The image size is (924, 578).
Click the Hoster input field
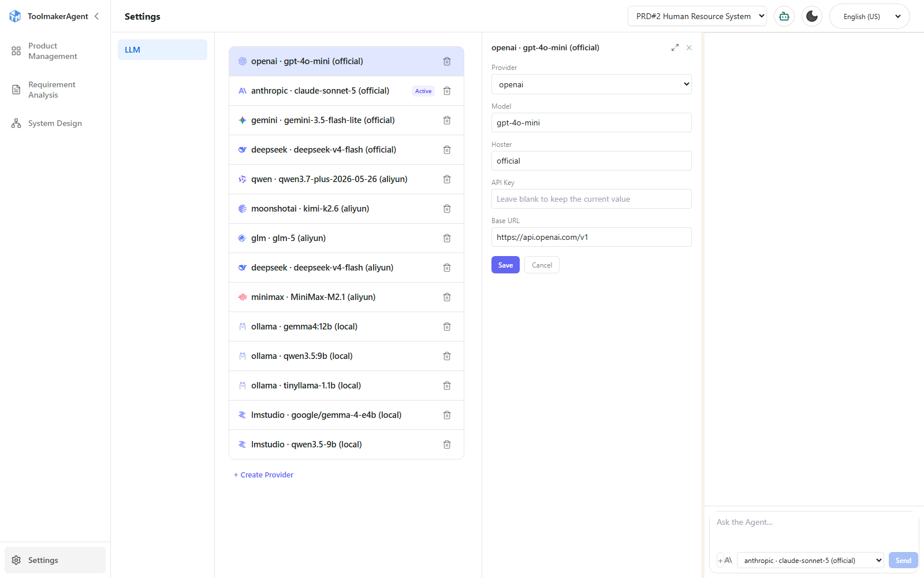[x=591, y=161]
